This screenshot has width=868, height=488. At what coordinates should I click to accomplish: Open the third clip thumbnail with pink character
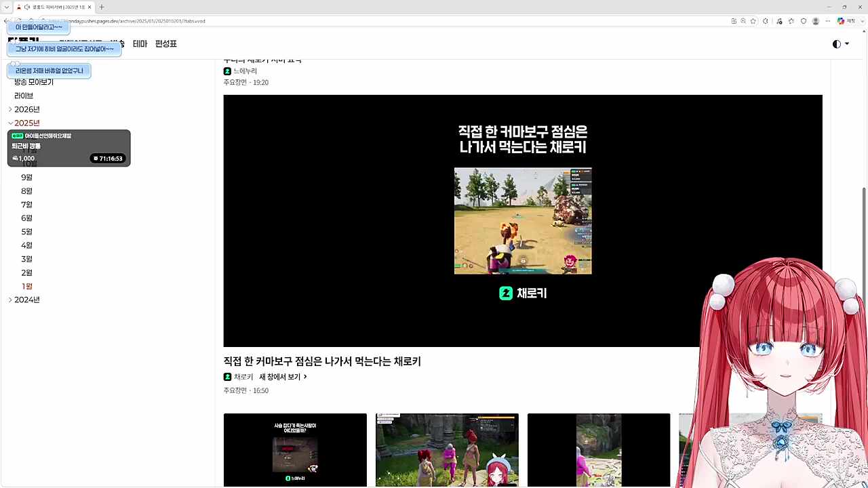599,450
